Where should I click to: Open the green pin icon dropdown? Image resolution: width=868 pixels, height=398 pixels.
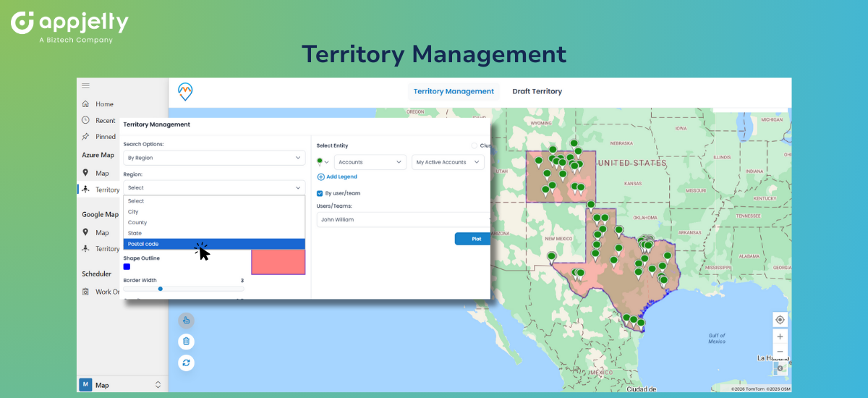(x=323, y=162)
